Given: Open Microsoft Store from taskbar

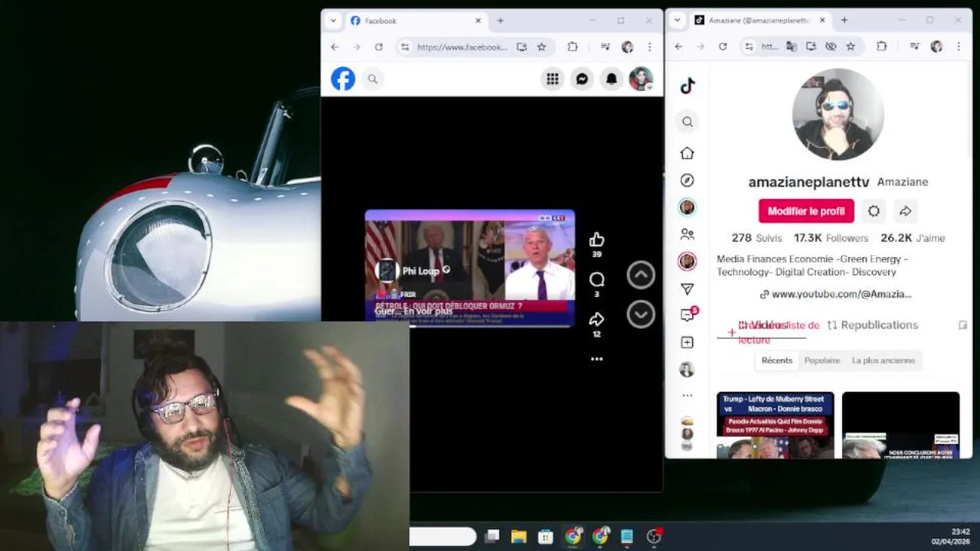Looking at the screenshot, I should point(545,536).
